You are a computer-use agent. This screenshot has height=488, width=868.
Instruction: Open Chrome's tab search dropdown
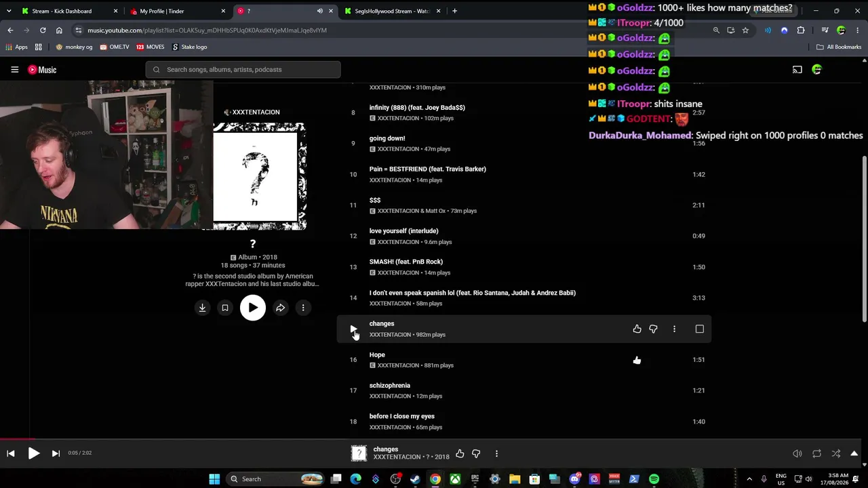click(x=9, y=11)
